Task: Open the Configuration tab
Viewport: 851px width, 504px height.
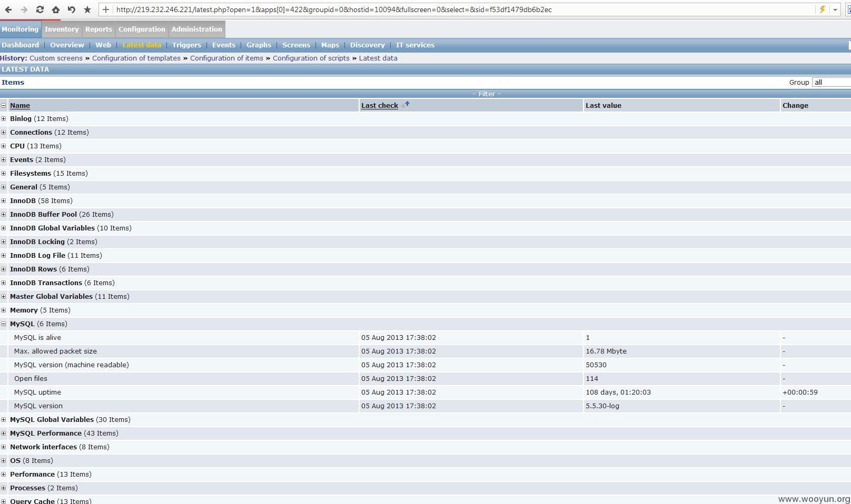Action: point(142,29)
